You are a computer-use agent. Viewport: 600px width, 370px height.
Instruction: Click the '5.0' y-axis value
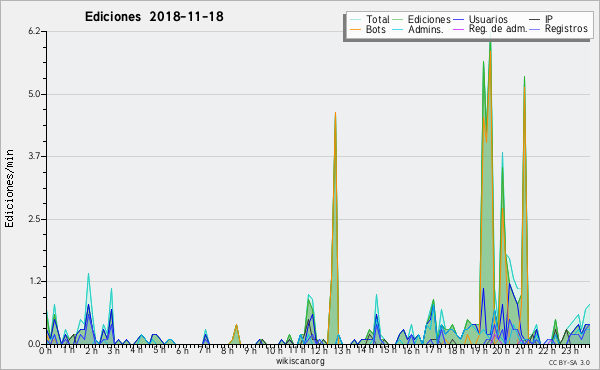[x=34, y=94]
